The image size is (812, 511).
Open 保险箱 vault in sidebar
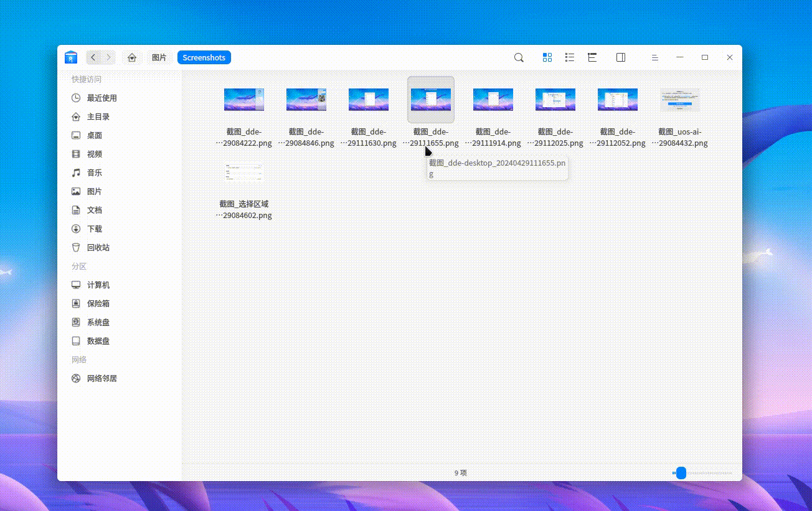[x=120, y=303]
